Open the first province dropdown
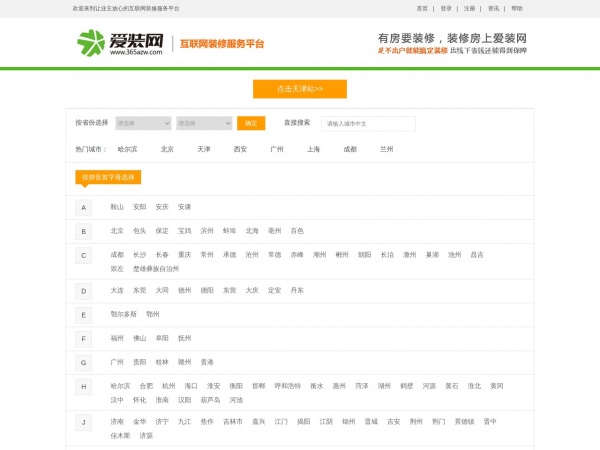 click(x=143, y=123)
